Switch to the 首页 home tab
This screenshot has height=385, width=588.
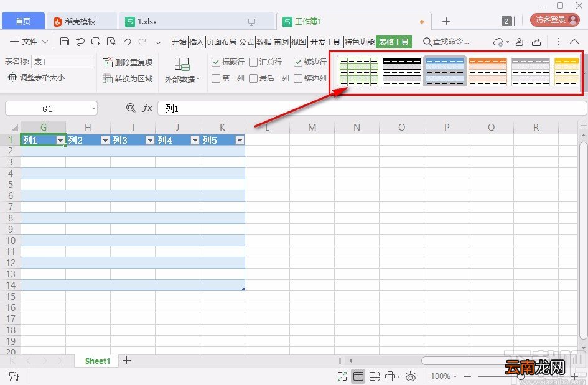pyautogui.click(x=23, y=21)
